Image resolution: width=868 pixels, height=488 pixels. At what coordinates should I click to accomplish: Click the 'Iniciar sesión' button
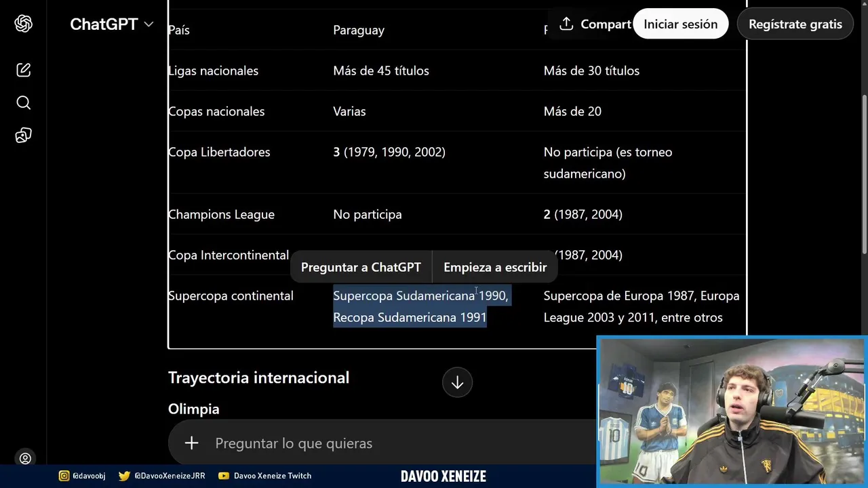680,24
